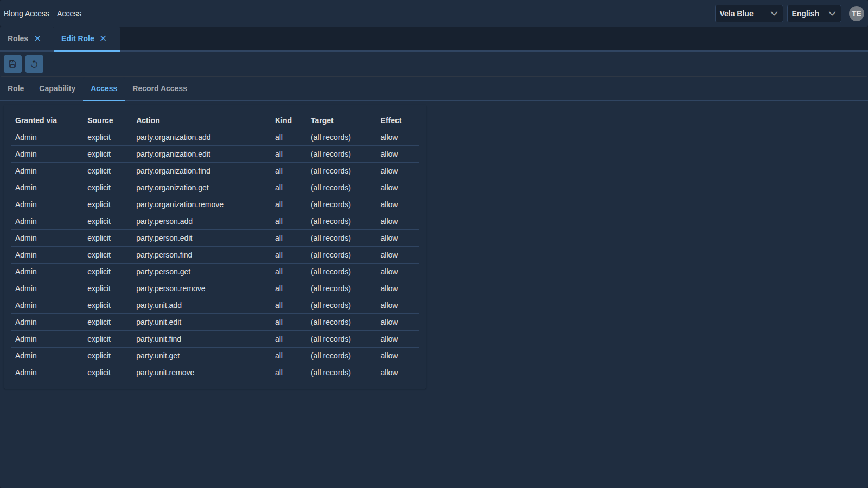Screen dimensions: 868x488
Task: Click the save icon in the toolbar
Action: pyautogui.click(x=12, y=64)
